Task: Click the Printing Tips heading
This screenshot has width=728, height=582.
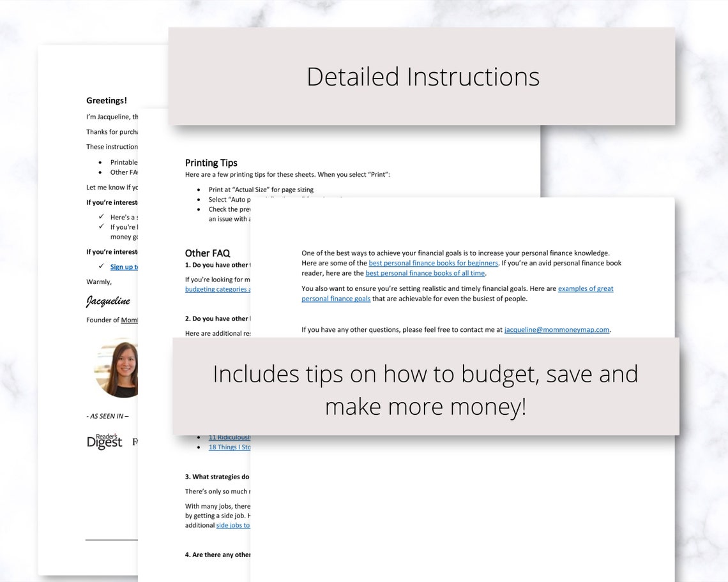Action: pos(211,163)
